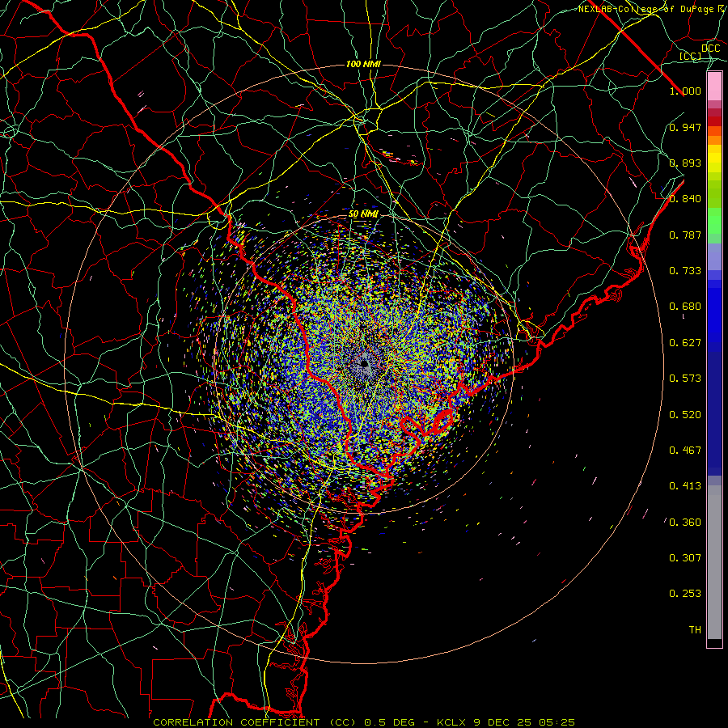Select the 0.893 value on the color scale
This screenshot has width=728, height=728.
click(685, 163)
